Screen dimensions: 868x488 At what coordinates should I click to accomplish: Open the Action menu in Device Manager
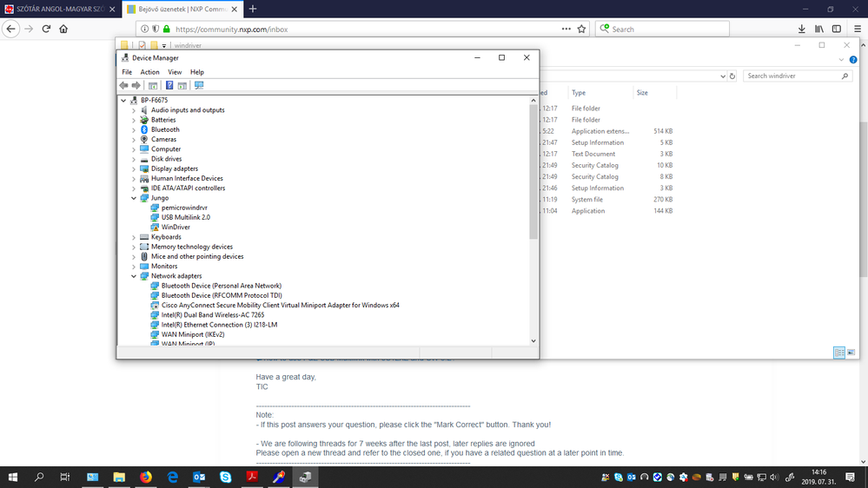(149, 72)
